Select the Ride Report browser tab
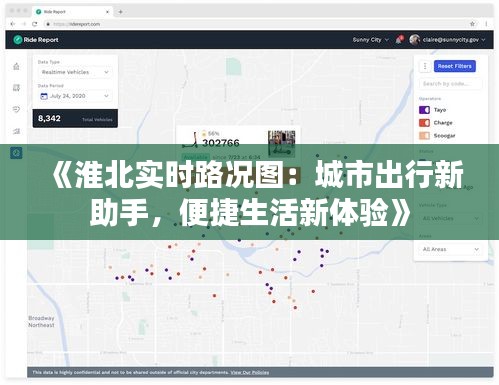 [x=72, y=12]
